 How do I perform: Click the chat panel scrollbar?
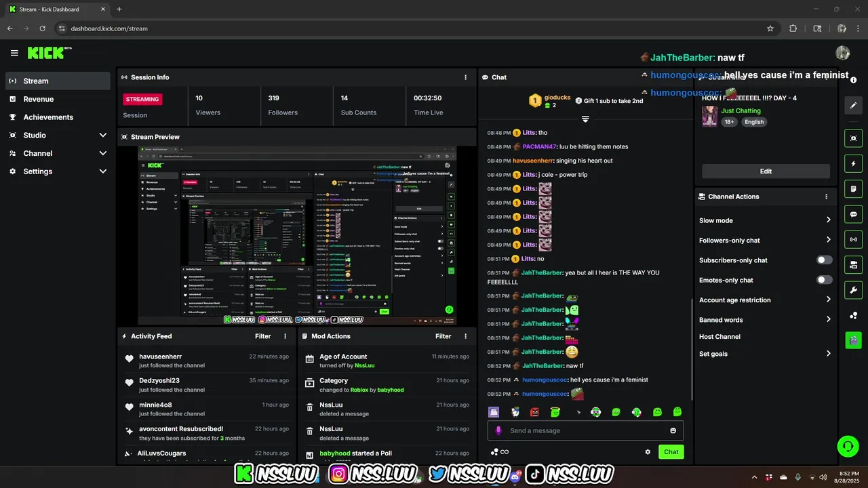[x=692, y=349]
